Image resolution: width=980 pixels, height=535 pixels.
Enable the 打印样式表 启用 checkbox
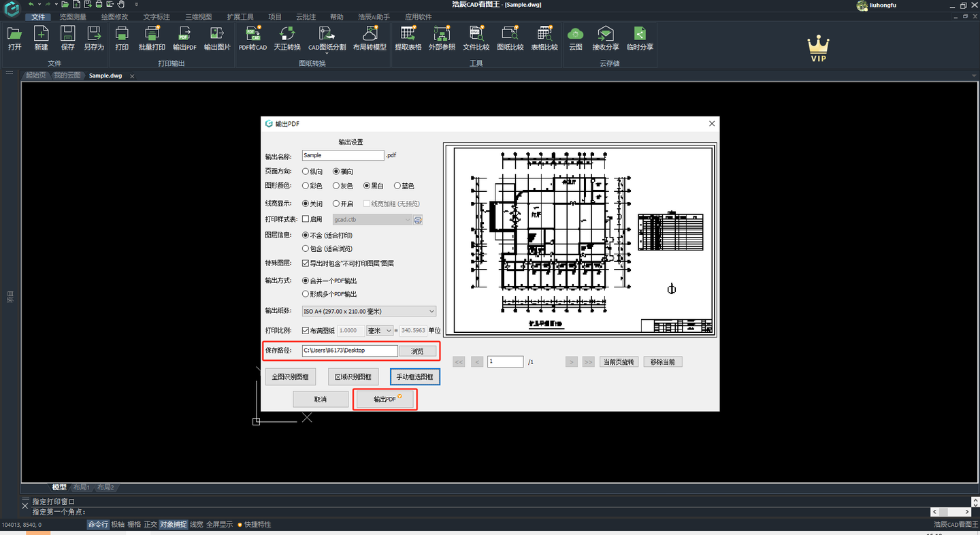pyautogui.click(x=306, y=219)
